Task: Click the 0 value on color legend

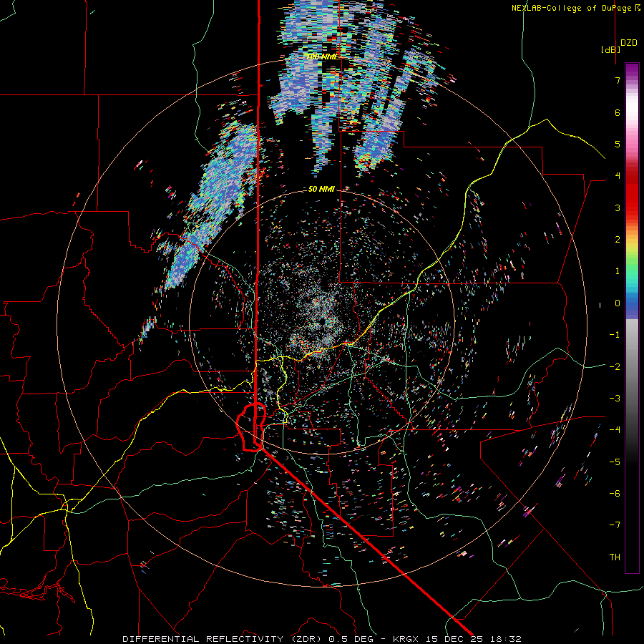Action: tap(618, 303)
